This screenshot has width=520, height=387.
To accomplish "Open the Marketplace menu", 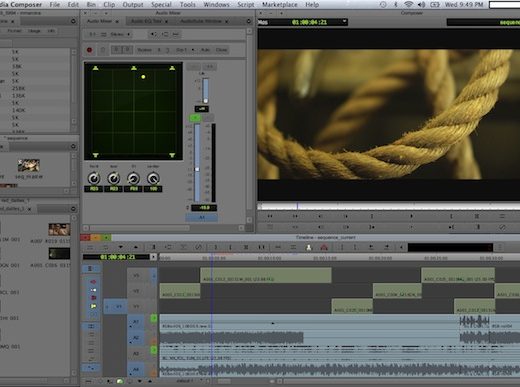I will [280, 4].
